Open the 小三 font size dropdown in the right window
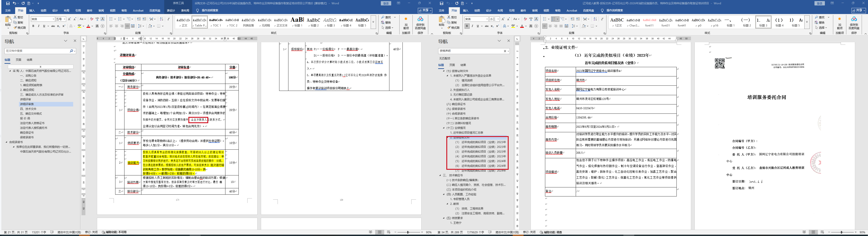This screenshot has width=868, height=236. click(498, 19)
